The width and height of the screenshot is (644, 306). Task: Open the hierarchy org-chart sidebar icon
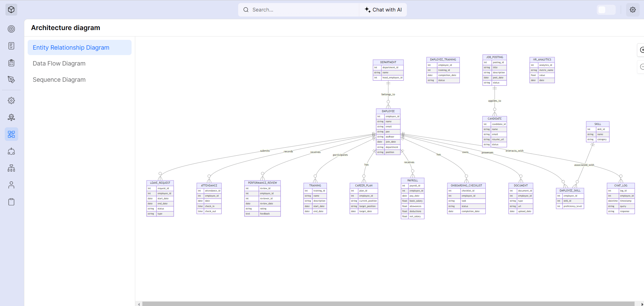11,168
